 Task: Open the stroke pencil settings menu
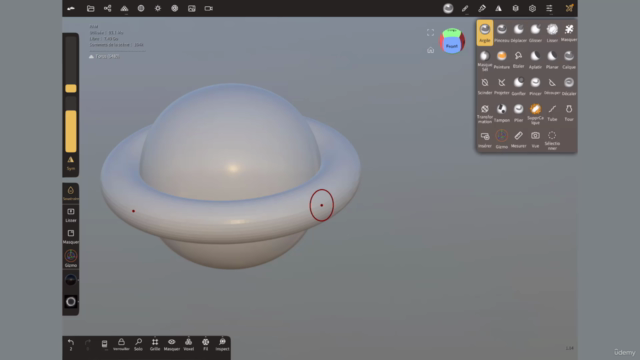[465, 8]
